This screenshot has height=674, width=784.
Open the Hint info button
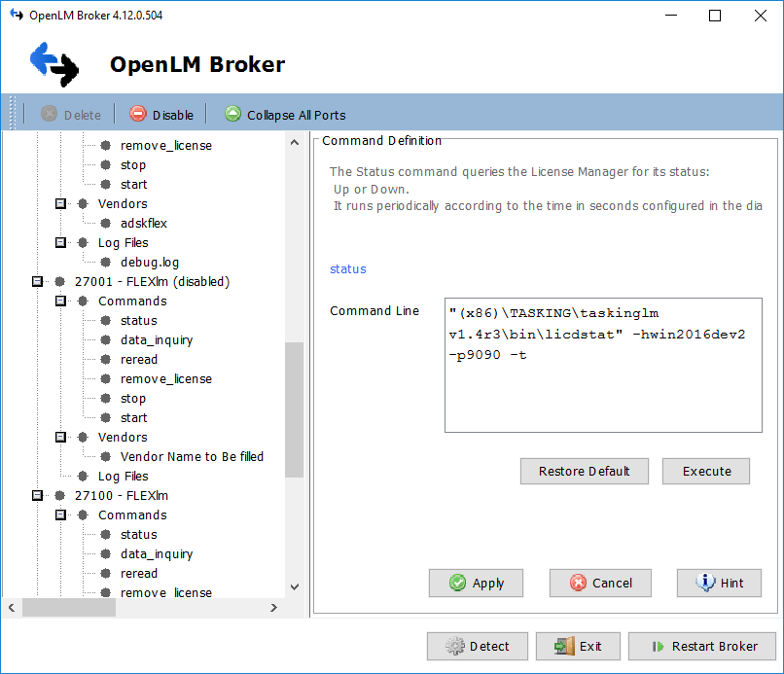point(719,583)
